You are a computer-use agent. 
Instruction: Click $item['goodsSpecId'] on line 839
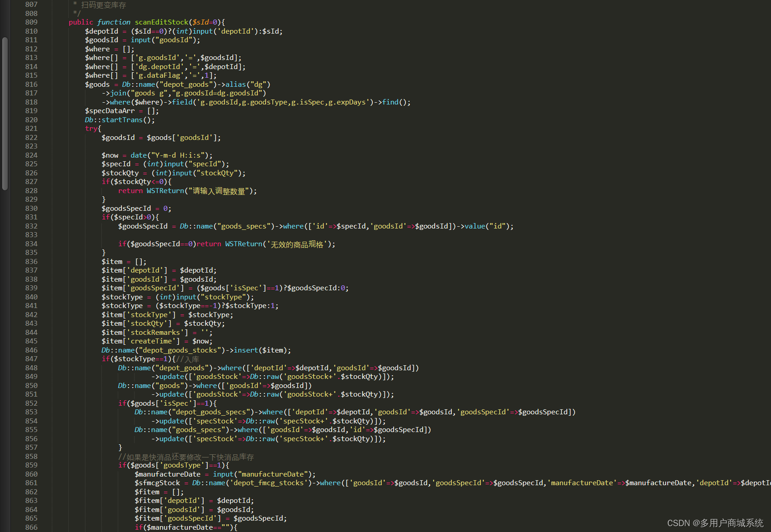[143, 288]
